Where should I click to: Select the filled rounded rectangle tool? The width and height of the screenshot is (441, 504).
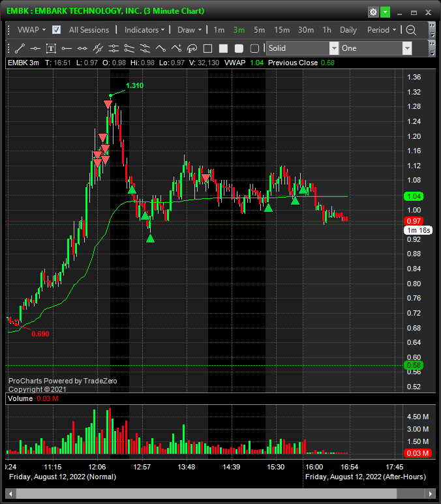(239, 48)
